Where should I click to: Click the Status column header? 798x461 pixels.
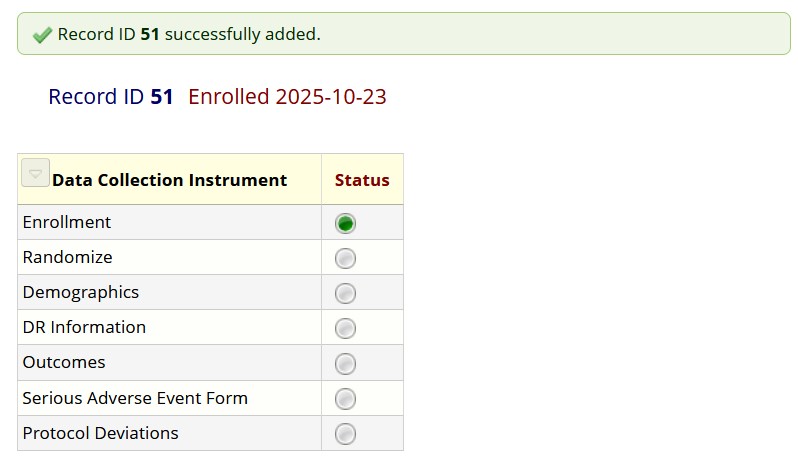click(362, 180)
